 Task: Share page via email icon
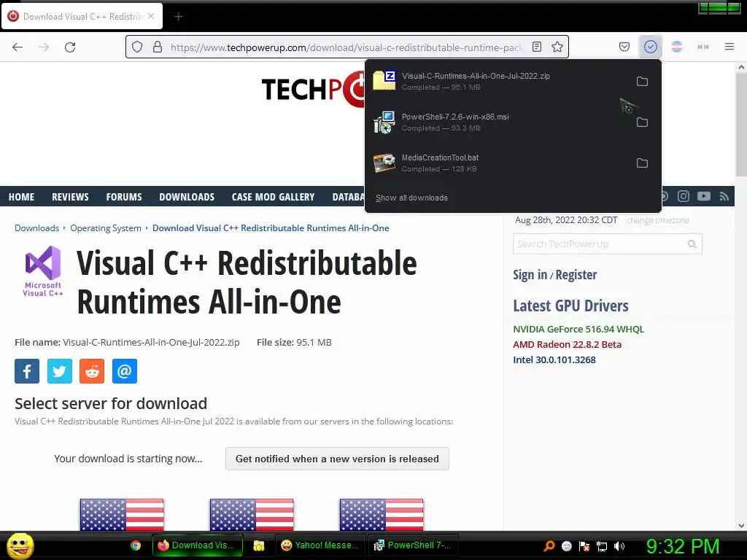click(x=124, y=371)
